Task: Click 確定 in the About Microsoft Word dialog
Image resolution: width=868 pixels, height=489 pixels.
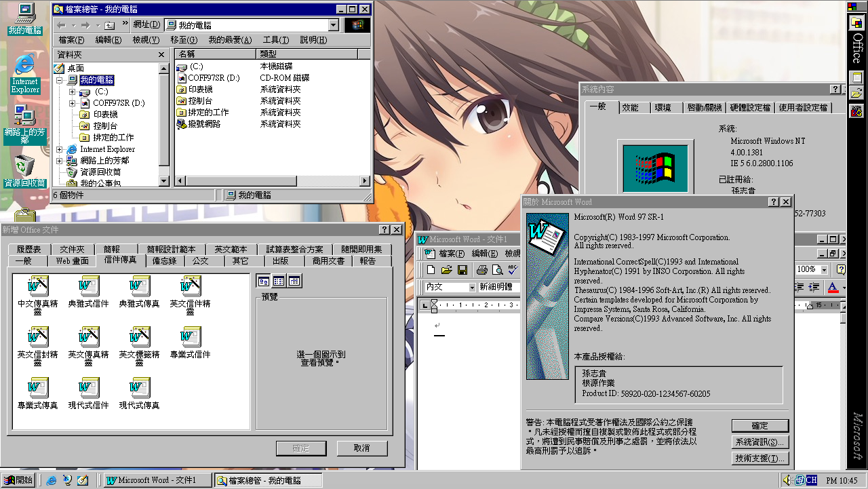Action: tap(759, 426)
